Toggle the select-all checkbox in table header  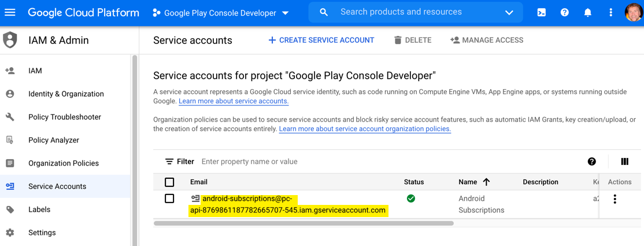pyautogui.click(x=169, y=182)
